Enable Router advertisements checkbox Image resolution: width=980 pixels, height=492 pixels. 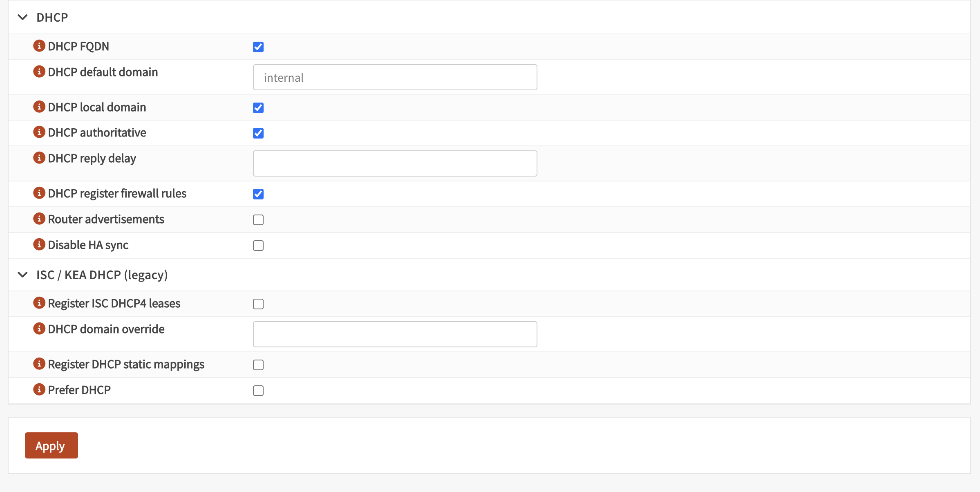point(258,220)
